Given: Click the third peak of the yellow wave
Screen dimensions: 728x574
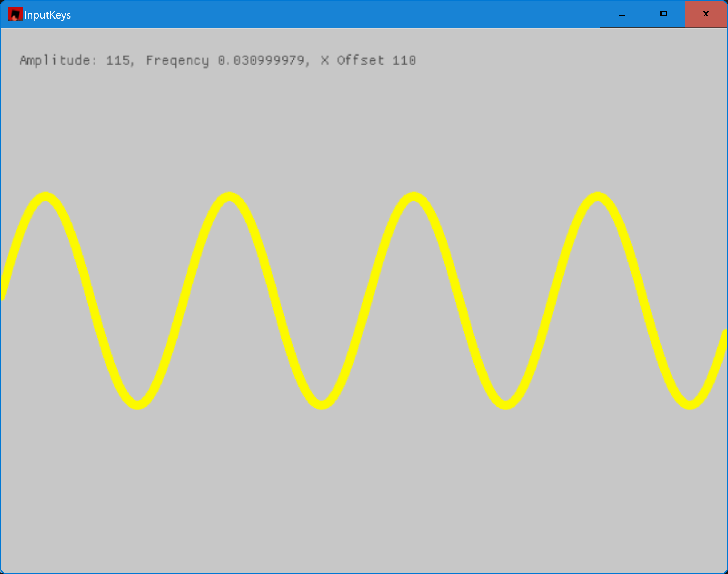Looking at the screenshot, I should pyautogui.click(x=414, y=196).
